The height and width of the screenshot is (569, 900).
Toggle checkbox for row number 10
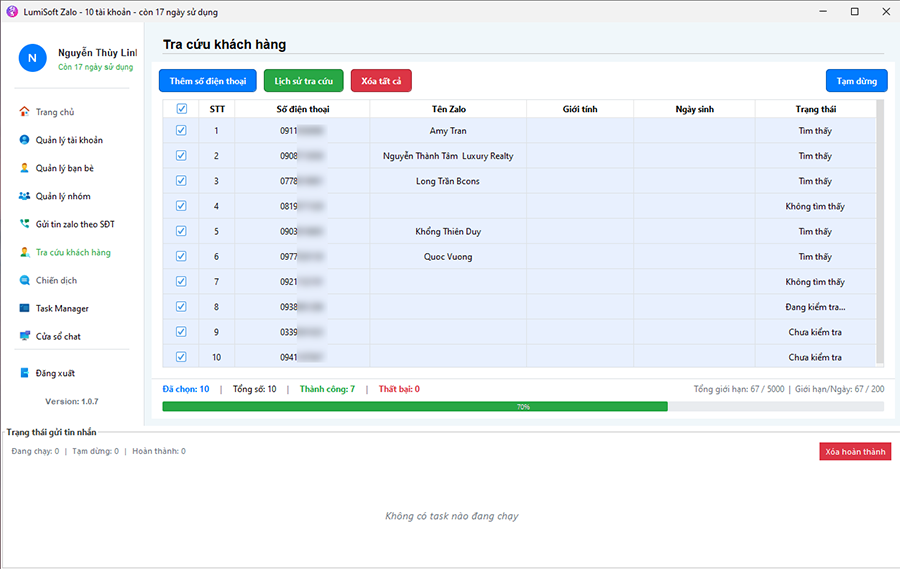[181, 357]
